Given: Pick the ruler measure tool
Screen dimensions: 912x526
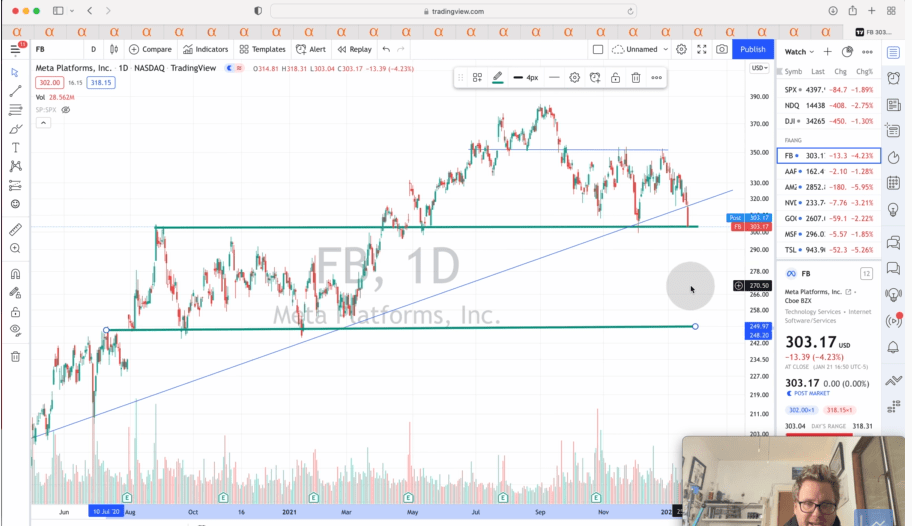Looking at the screenshot, I should [15, 229].
